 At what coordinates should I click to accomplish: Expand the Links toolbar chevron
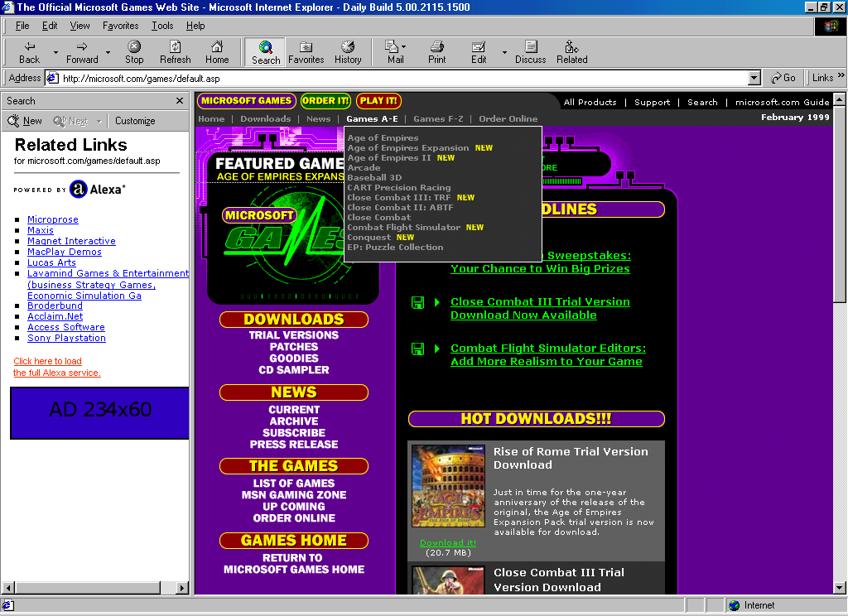pos(841,75)
